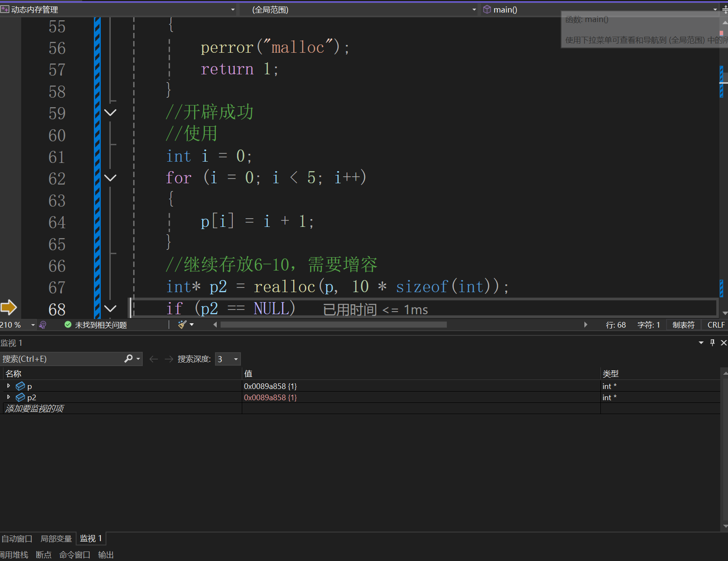The height and width of the screenshot is (561, 728).
Task: Collapse the for loop at line 62
Action: [110, 178]
